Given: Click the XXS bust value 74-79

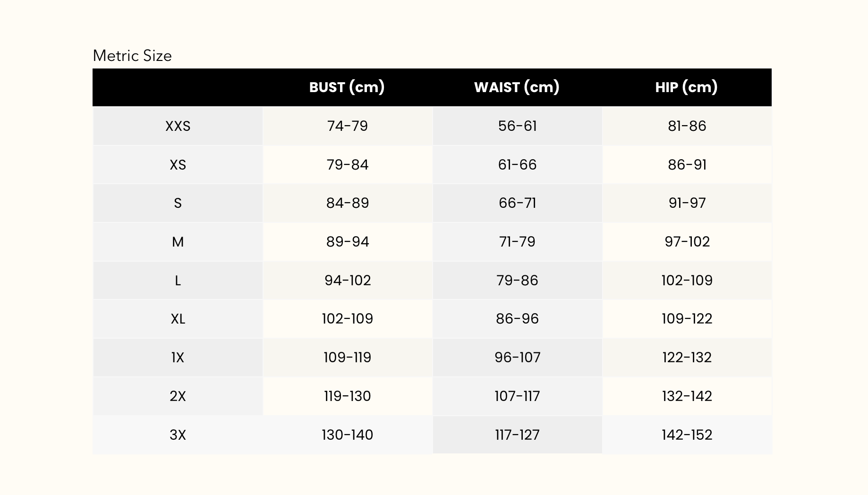Looking at the screenshot, I should pyautogui.click(x=348, y=126).
